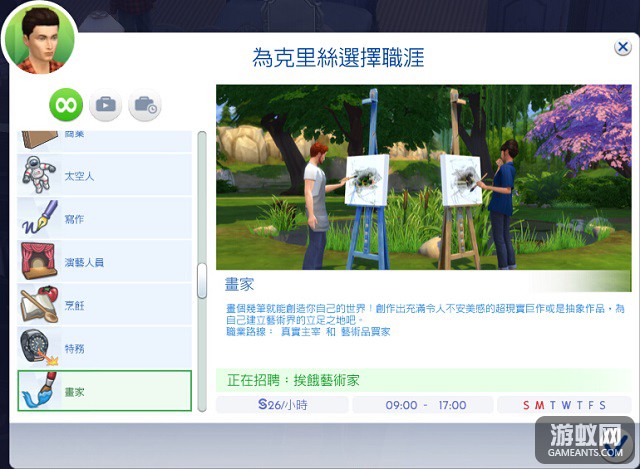The height and width of the screenshot is (469, 640).
Task: Click the secret agent watch icon
Action: coord(40,347)
